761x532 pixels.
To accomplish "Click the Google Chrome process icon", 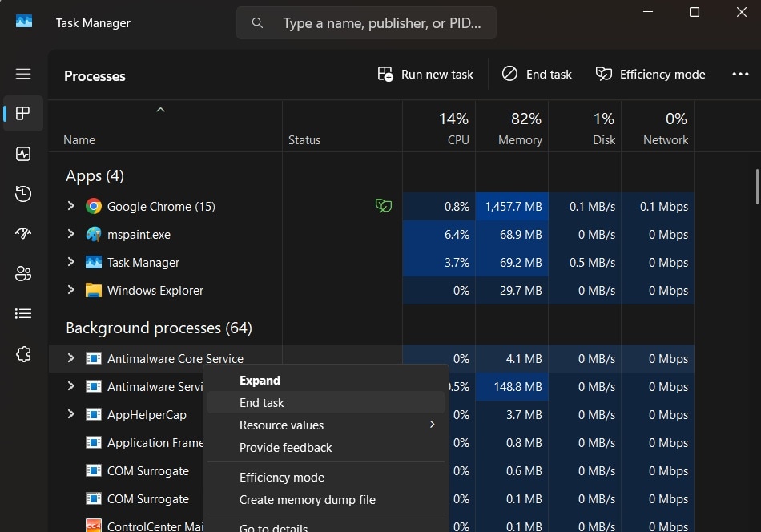I will click(94, 206).
